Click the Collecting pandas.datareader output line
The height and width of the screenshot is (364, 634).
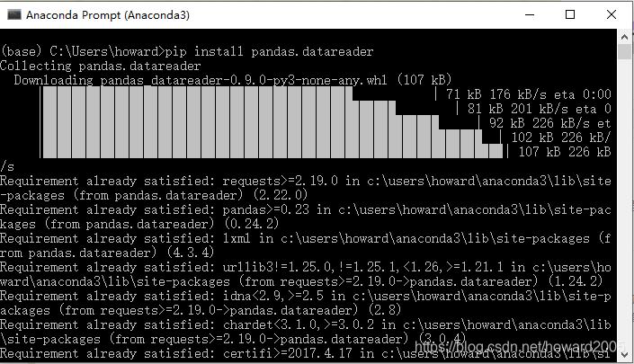click(x=101, y=66)
